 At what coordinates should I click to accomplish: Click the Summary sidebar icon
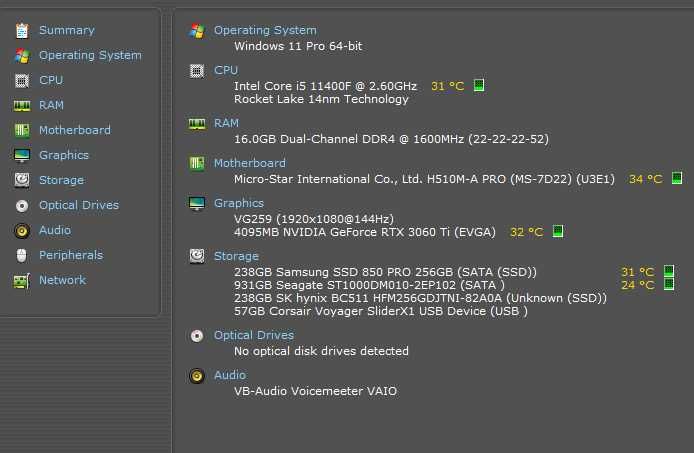(x=21, y=30)
